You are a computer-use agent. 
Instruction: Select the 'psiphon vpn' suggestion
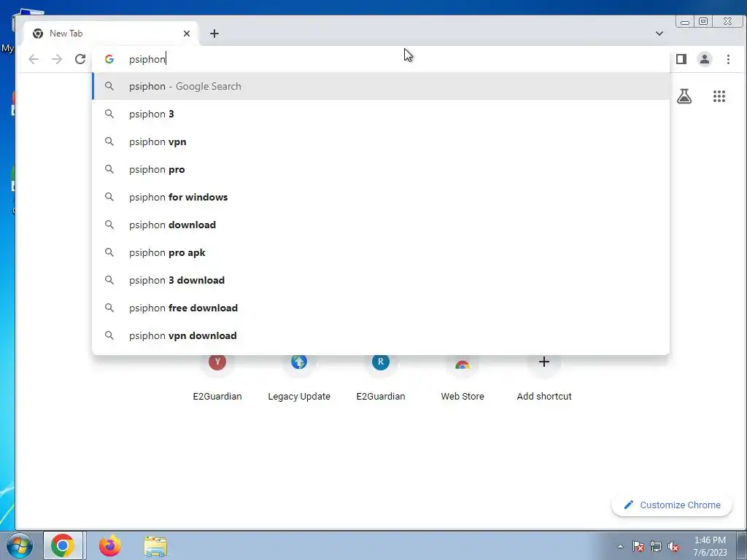(381, 141)
